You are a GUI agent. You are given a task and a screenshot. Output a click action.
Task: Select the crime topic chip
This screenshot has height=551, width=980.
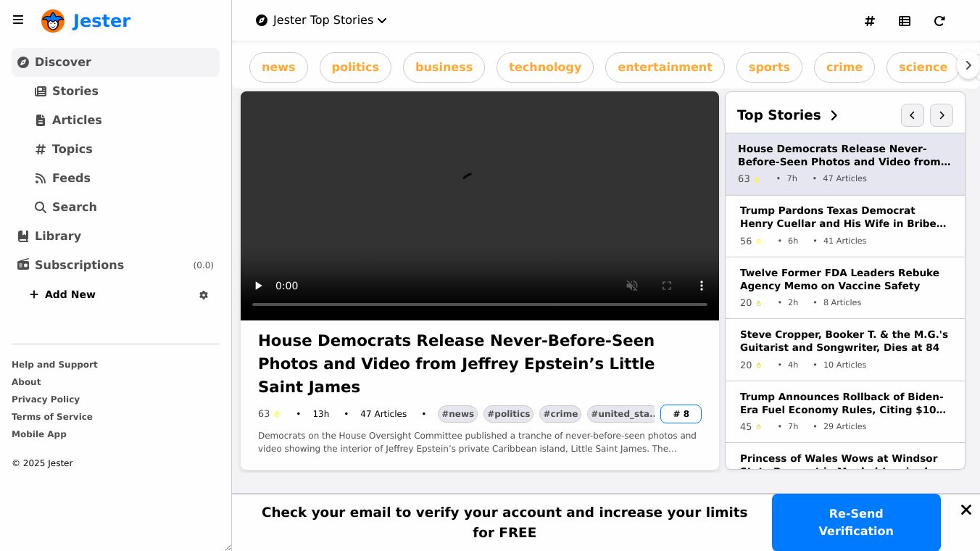click(x=844, y=67)
